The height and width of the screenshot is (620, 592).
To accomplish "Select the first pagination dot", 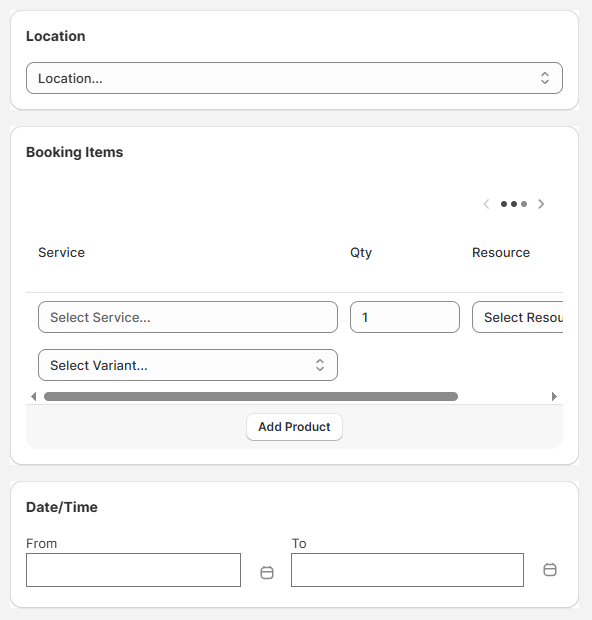I will [504, 204].
